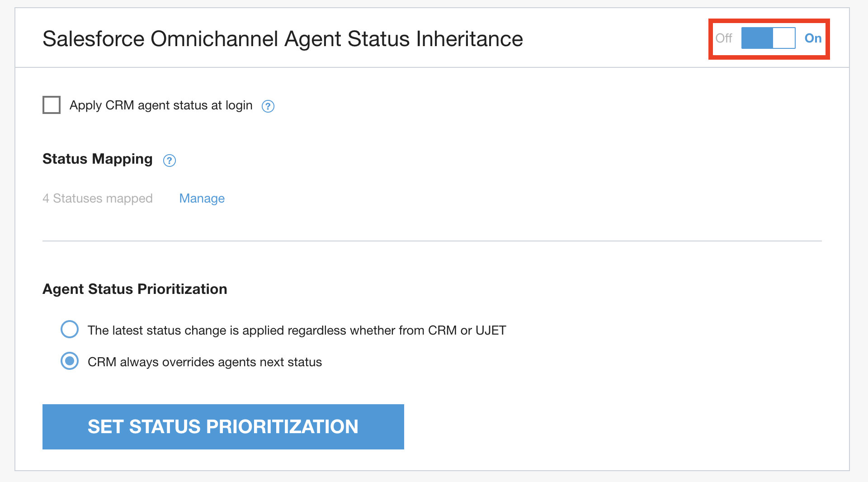Click the Status Mapping heading
868x482 pixels.
tap(98, 159)
